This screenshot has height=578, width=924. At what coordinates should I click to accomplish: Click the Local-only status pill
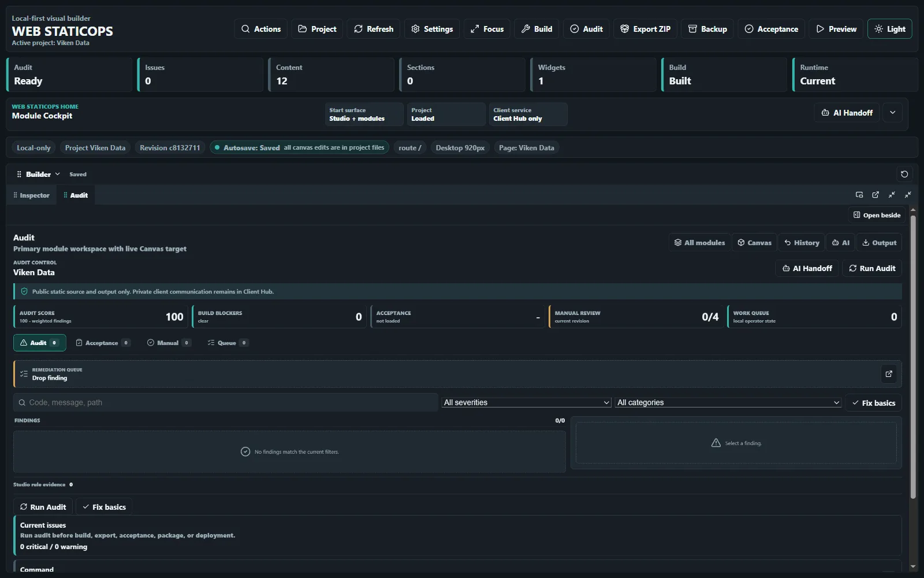tap(33, 147)
